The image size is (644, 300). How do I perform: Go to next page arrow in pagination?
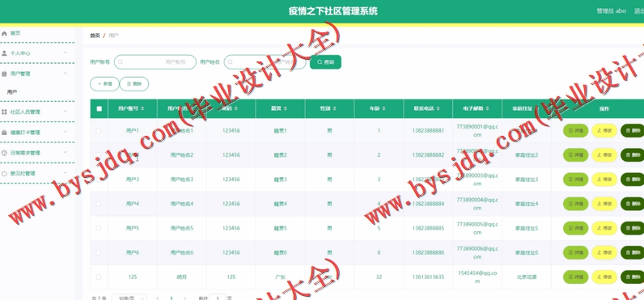(x=184, y=298)
